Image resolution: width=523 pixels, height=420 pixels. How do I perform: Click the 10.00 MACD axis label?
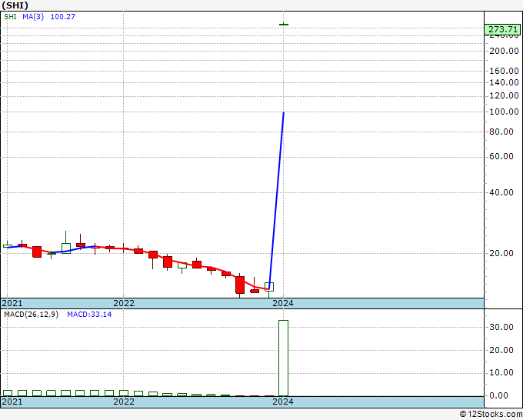tap(501, 372)
